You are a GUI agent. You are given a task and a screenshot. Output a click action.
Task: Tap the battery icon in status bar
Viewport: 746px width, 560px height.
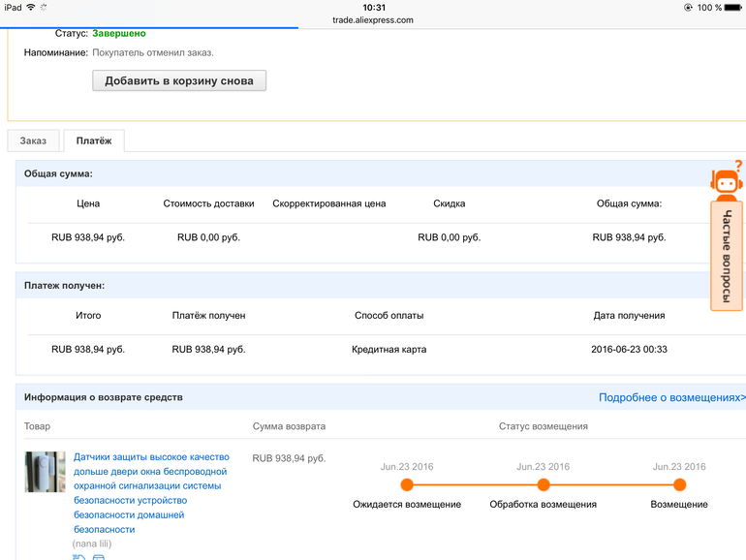pos(733,8)
